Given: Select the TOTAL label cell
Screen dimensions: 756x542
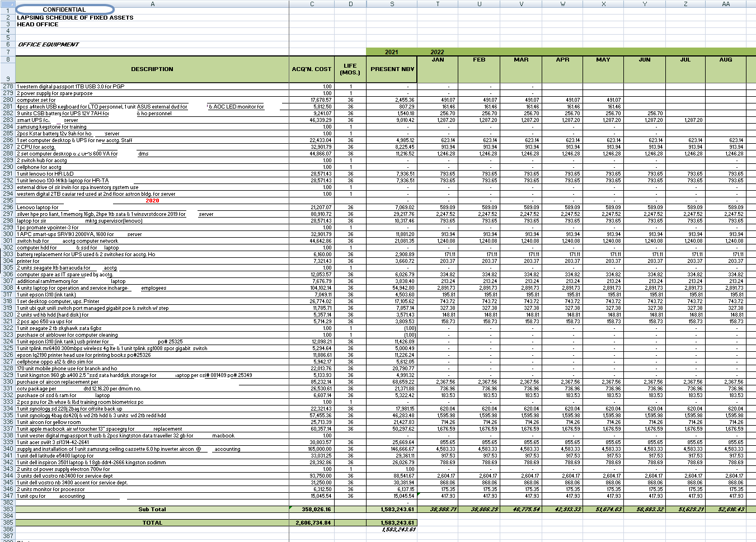Looking at the screenshot, I should pos(152,522).
